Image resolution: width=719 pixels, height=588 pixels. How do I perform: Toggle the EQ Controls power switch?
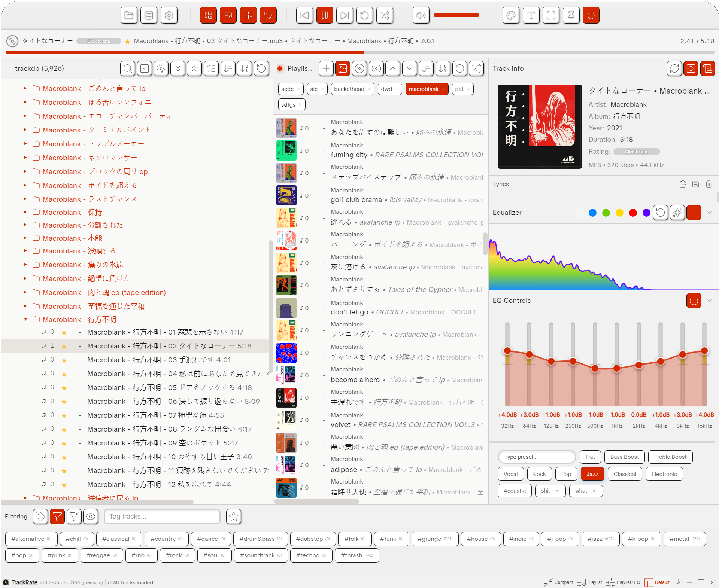pos(694,301)
